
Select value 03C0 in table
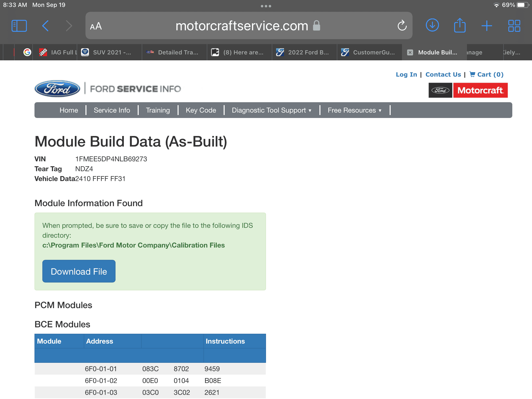click(x=150, y=392)
